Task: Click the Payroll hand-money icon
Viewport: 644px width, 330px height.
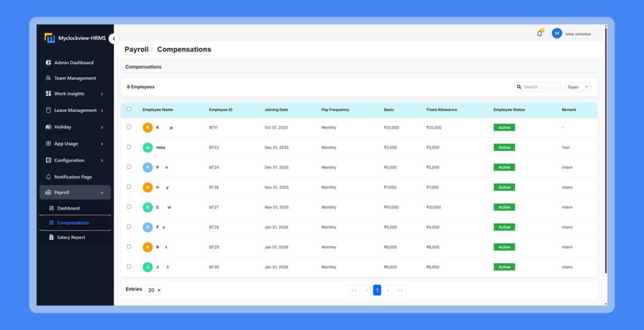Action: 48,192
